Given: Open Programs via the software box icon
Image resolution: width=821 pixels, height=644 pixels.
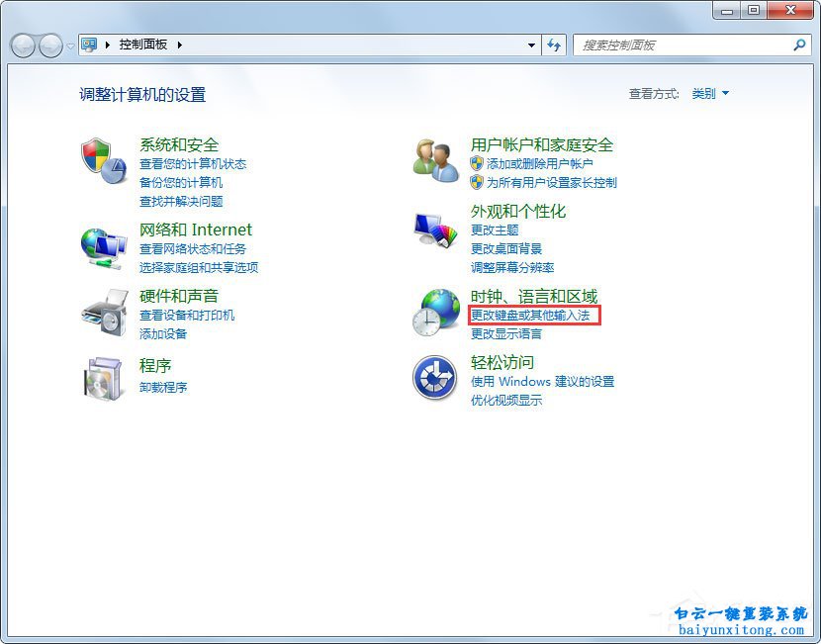Looking at the screenshot, I should click(x=104, y=378).
